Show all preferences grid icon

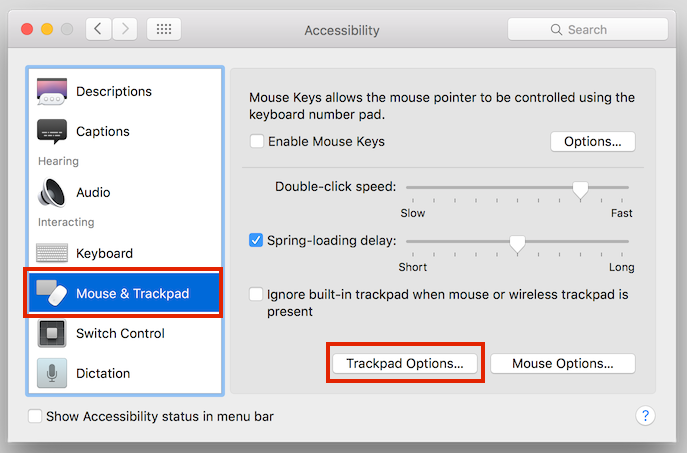[164, 29]
